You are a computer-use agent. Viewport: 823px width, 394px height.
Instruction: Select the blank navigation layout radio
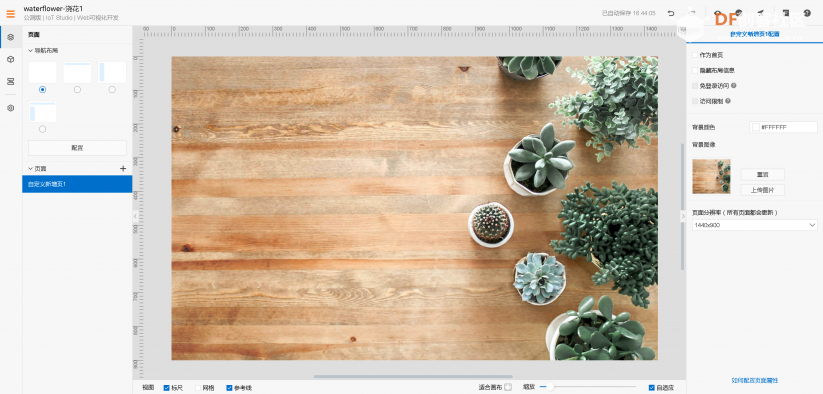coord(43,90)
